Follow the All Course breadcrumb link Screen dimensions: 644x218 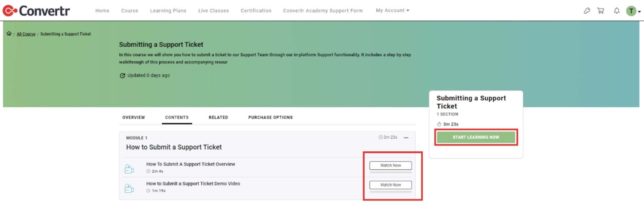[x=26, y=34]
